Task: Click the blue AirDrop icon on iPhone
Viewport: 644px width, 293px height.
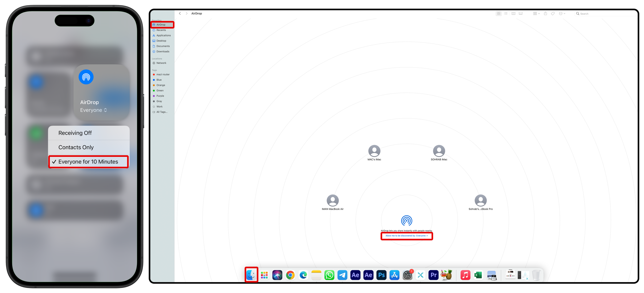Action: coord(86,77)
